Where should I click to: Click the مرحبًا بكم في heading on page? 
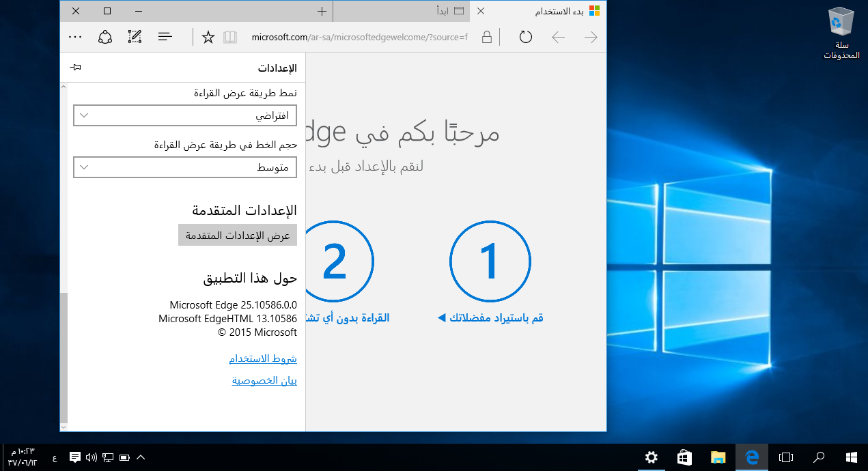(x=429, y=132)
